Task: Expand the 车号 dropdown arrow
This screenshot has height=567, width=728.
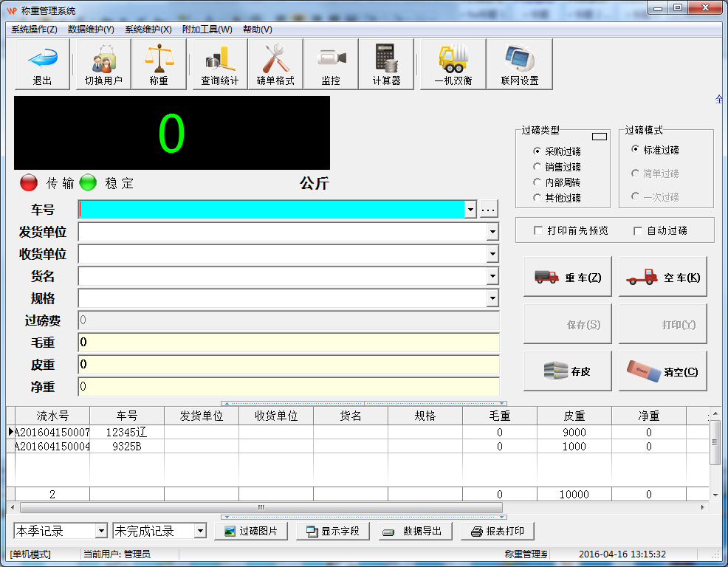Action: 470,210
